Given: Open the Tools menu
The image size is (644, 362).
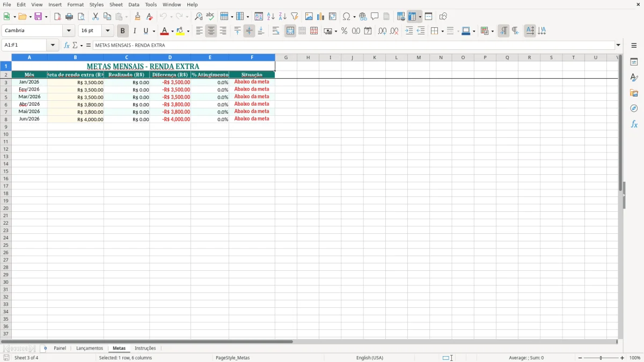Looking at the screenshot, I should pos(151,4).
